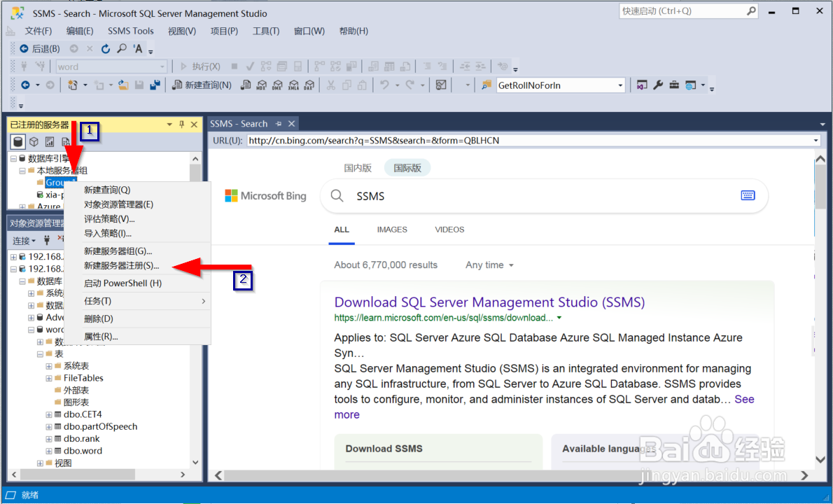
Task: Select Database Engine server type icon
Action: [18, 142]
